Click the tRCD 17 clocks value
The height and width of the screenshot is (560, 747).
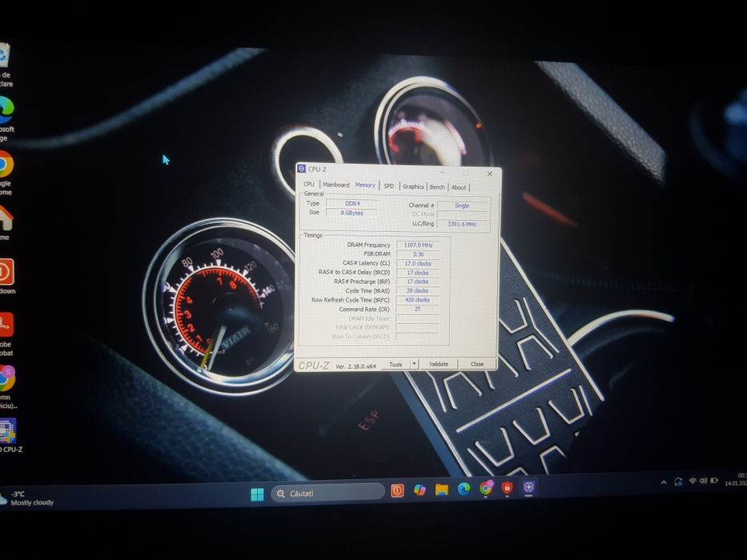click(x=418, y=273)
